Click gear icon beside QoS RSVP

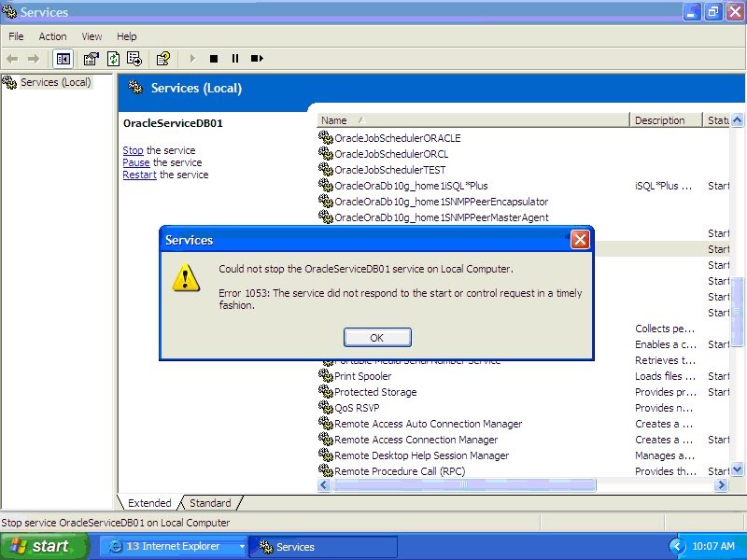tap(325, 407)
